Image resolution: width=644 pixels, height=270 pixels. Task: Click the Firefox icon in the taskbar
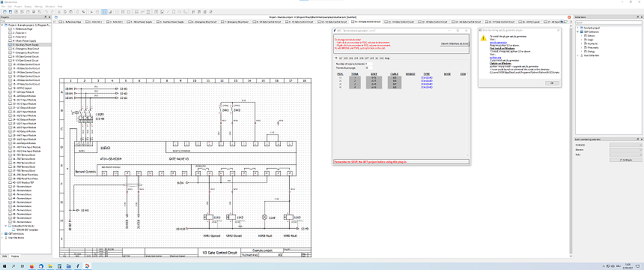[x=33, y=266]
